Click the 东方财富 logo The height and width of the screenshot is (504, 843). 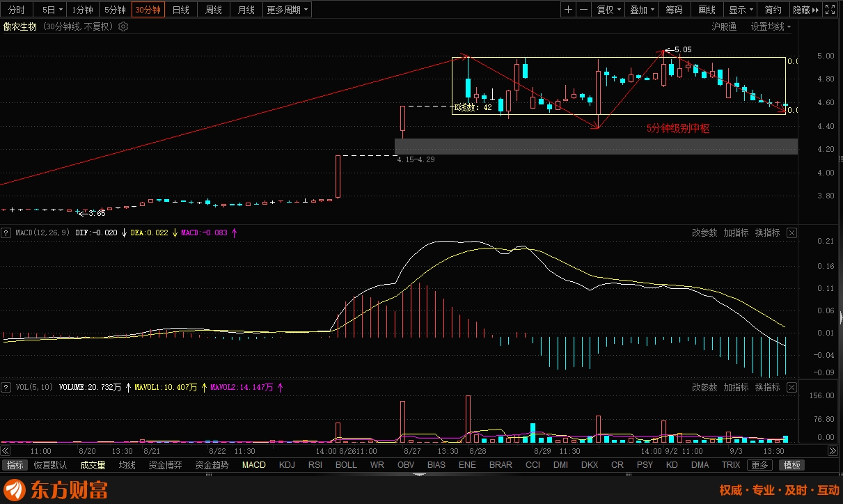pyautogui.click(x=56, y=490)
